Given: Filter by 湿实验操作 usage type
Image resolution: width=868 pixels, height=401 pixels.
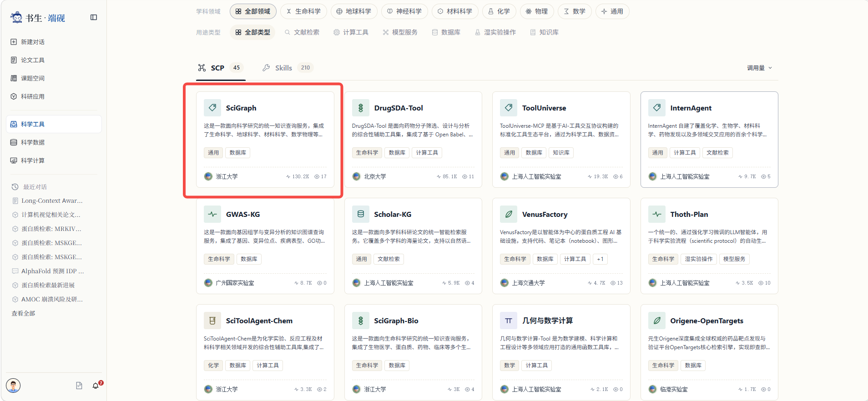Looking at the screenshot, I should 495,32.
